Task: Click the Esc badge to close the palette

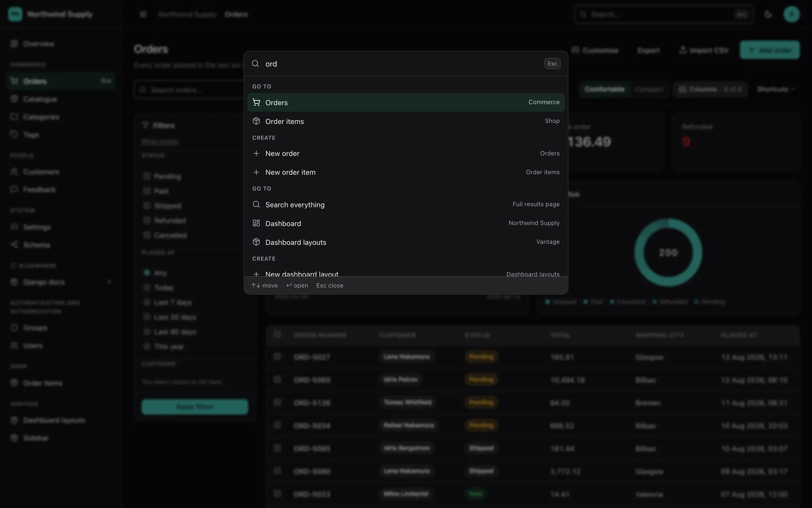Action: tap(552, 63)
